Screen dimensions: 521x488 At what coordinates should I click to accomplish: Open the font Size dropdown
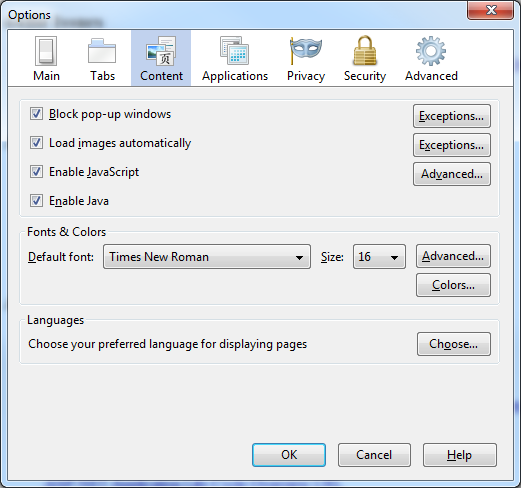[379, 257]
